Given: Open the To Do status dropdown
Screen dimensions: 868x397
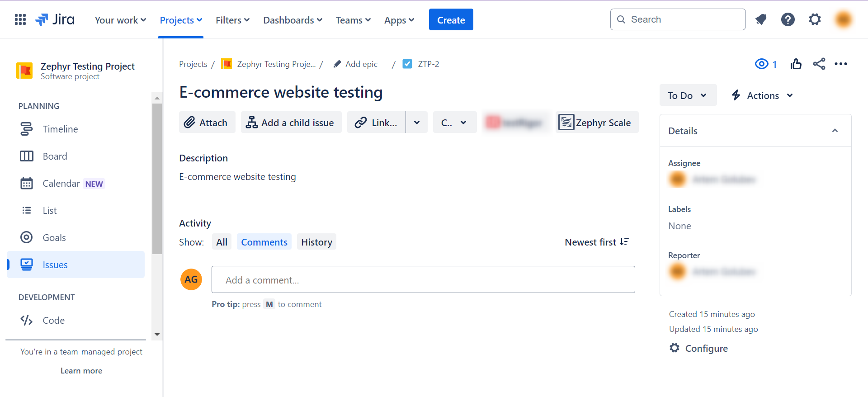Looking at the screenshot, I should [687, 95].
